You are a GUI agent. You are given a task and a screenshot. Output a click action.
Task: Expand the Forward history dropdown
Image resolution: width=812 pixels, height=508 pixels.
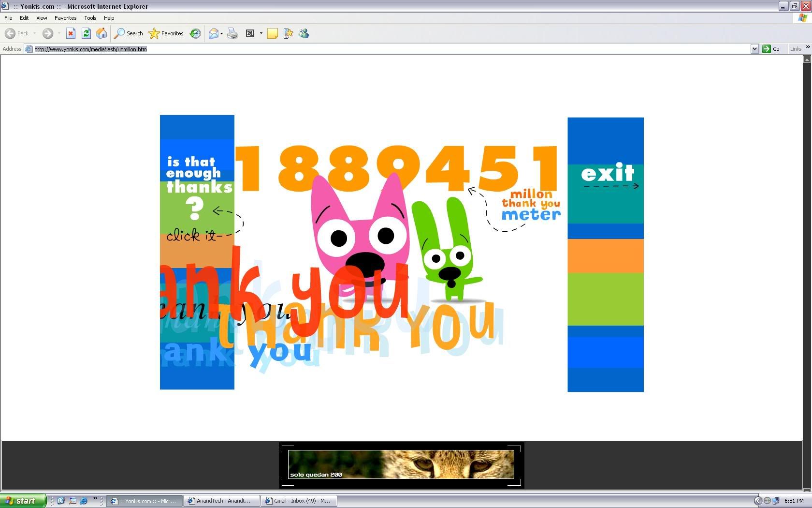(x=58, y=33)
